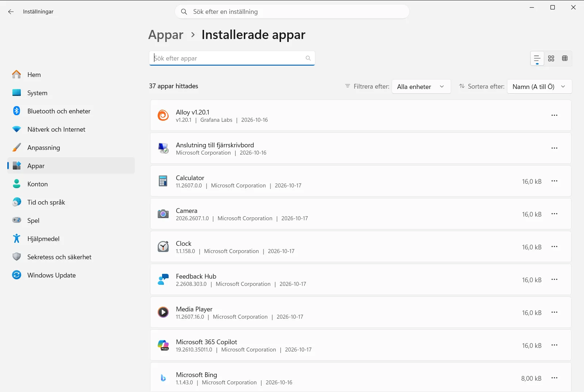Select Appar in the sidebar
The width and height of the screenshot is (584, 392).
(x=71, y=166)
